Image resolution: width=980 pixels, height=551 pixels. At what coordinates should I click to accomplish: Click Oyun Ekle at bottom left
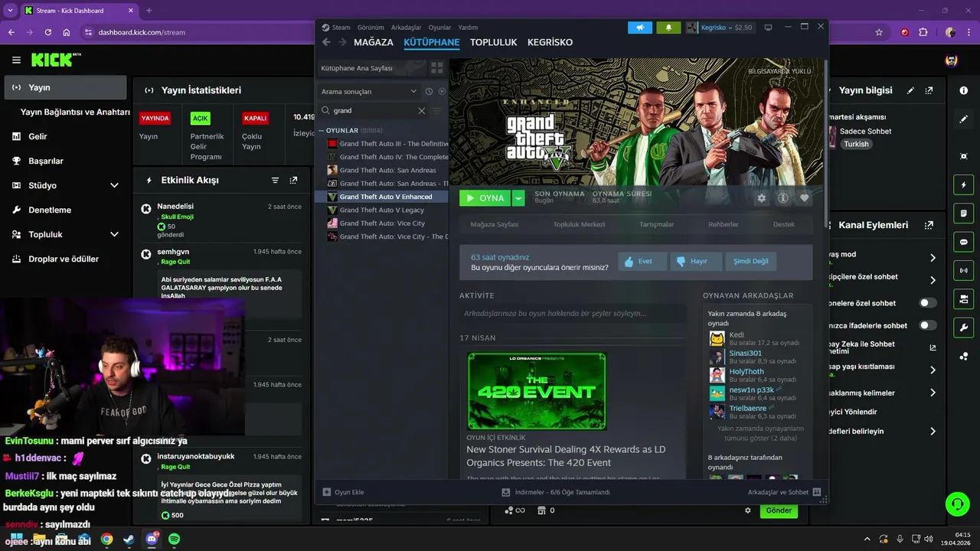click(343, 492)
